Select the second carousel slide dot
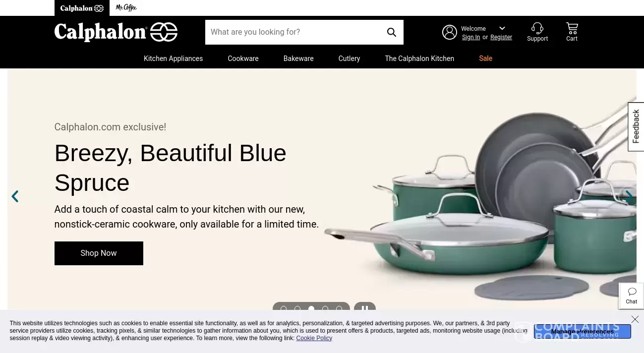Viewport: 644px width, 353px height. pyautogui.click(x=297, y=309)
